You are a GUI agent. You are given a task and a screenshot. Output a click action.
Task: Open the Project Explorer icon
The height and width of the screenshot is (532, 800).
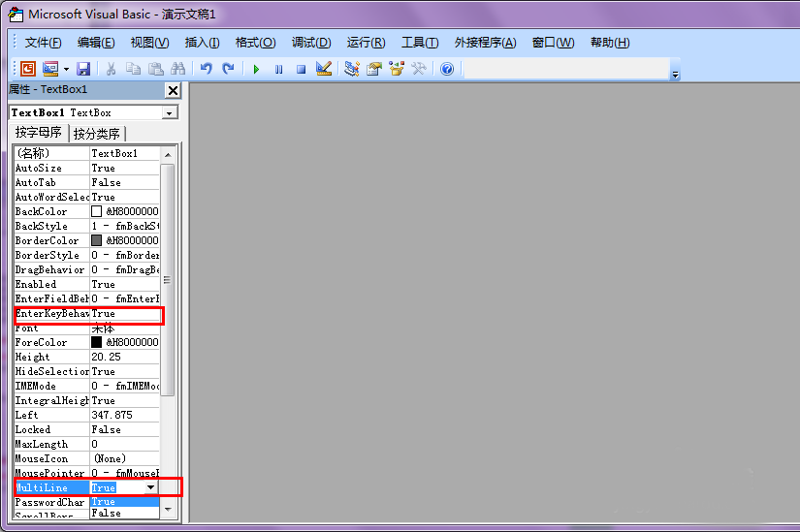pyautogui.click(x=352, y=69)
